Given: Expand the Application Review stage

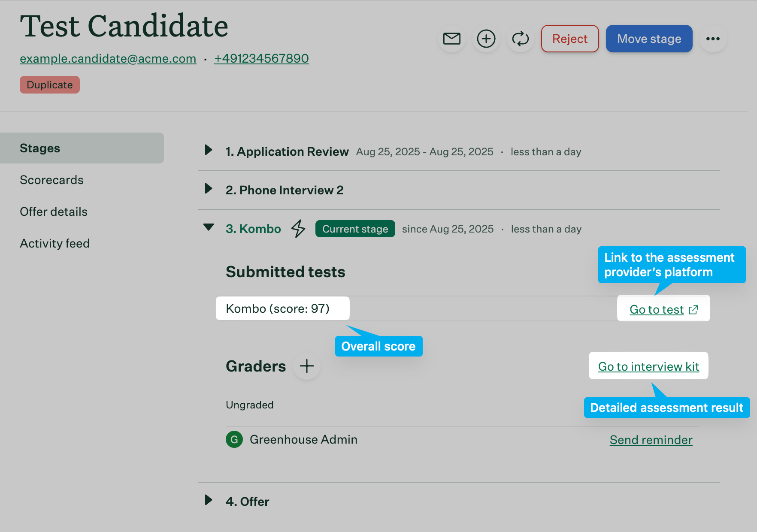Looking at the screenshot, I should point(209,150).
